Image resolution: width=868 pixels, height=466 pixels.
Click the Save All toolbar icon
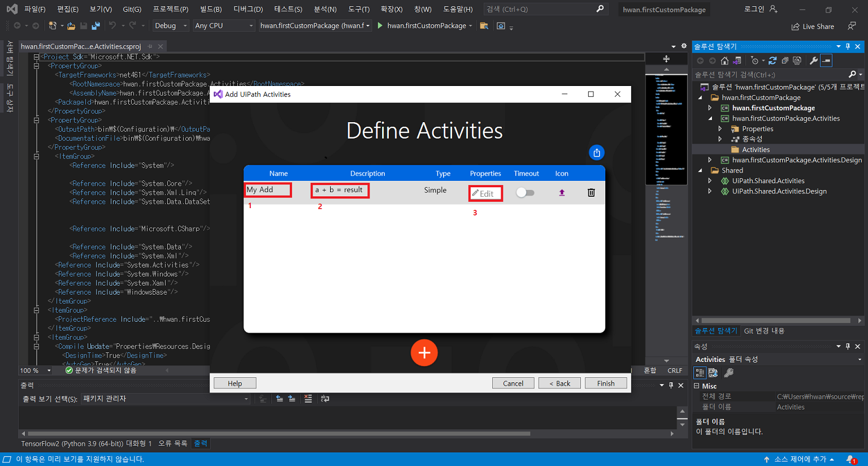(x=96, y=25)
